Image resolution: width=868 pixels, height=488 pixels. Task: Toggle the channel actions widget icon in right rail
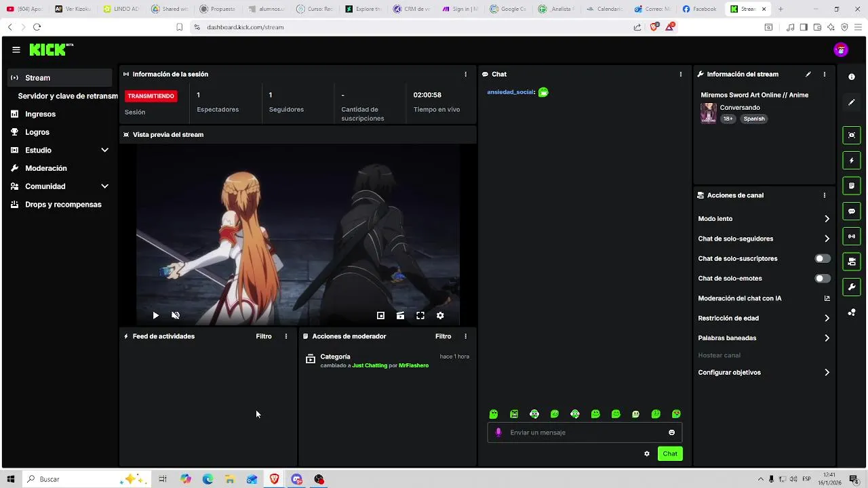852,262
